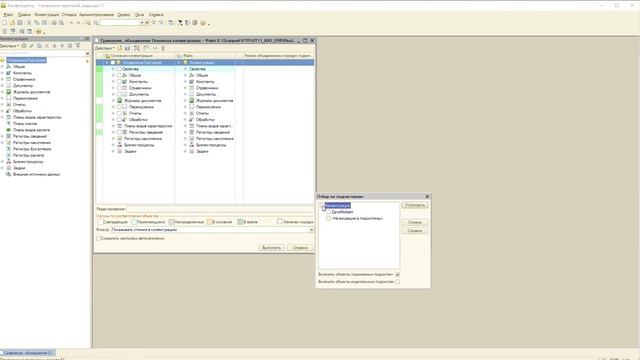Viewport: 640px width, 360px height.
Task: Click the Отчеты icon in the left tree
Action: click(9, 104)
